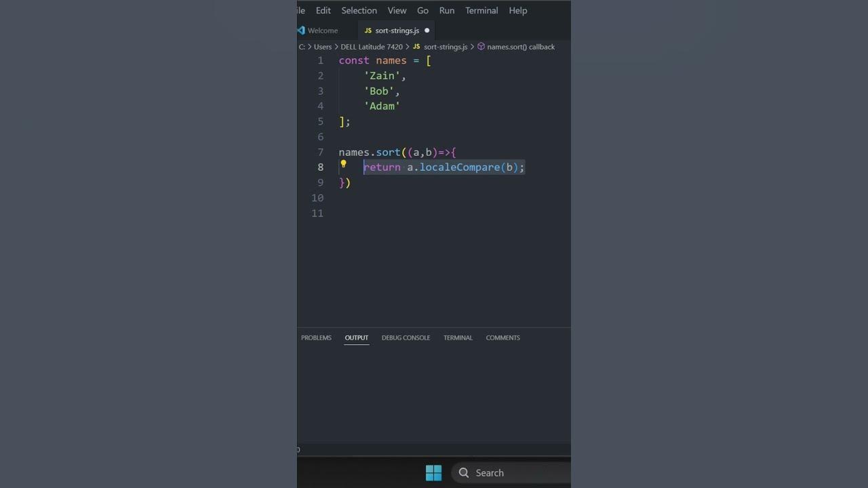Open the Go menu
This screenshot has height=488, width=868.
tap(422, 10)
